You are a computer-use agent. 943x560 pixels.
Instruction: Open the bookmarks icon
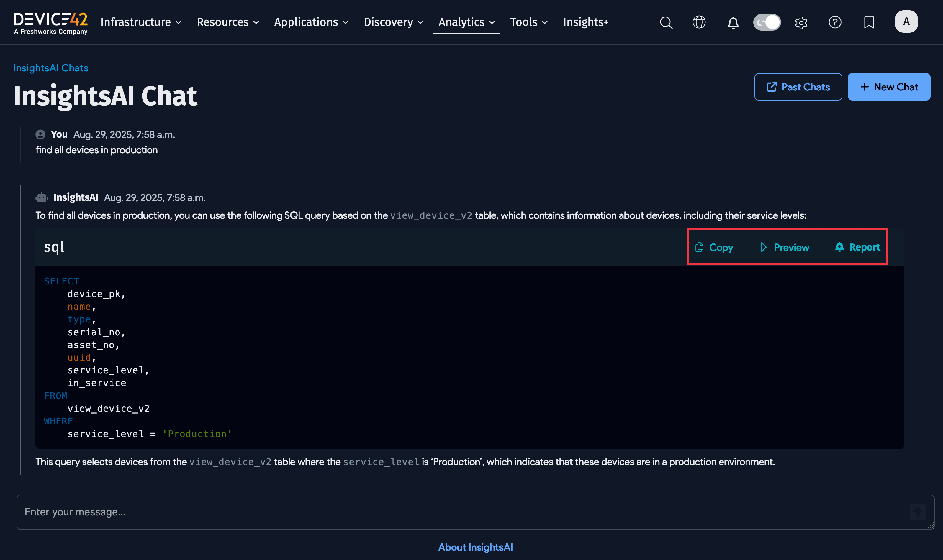(868, 22)
